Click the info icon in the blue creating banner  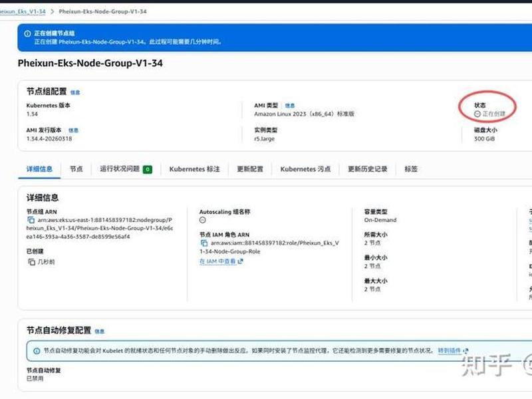[x=27, y=34]
